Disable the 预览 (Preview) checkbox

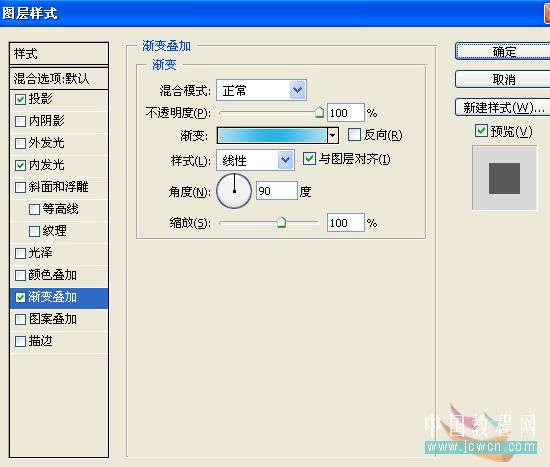[x=481, y=131]
